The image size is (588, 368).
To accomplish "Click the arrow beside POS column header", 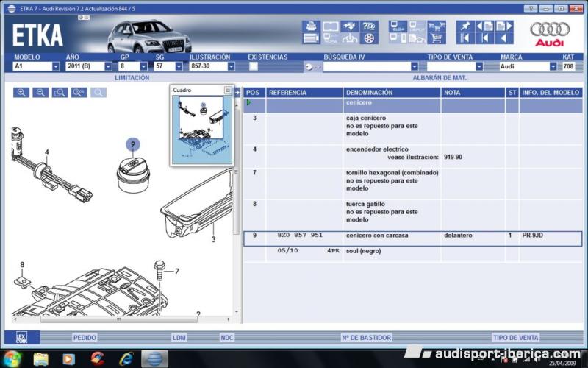I will tap(237, 93).
